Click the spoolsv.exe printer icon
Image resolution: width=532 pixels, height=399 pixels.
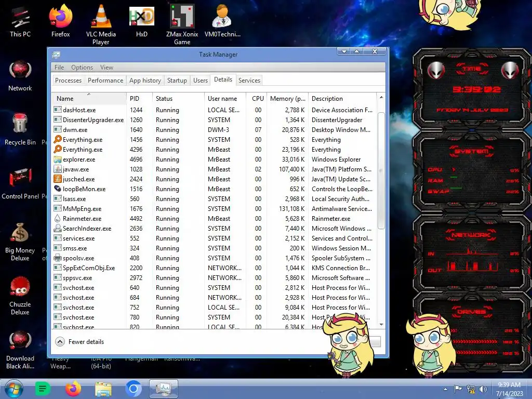click(x=58, y=258)
